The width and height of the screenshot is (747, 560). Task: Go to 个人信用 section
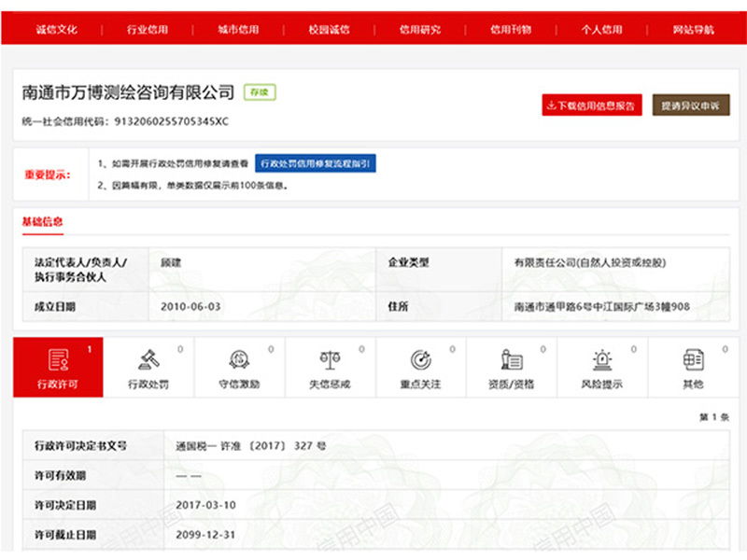[601, 30]
